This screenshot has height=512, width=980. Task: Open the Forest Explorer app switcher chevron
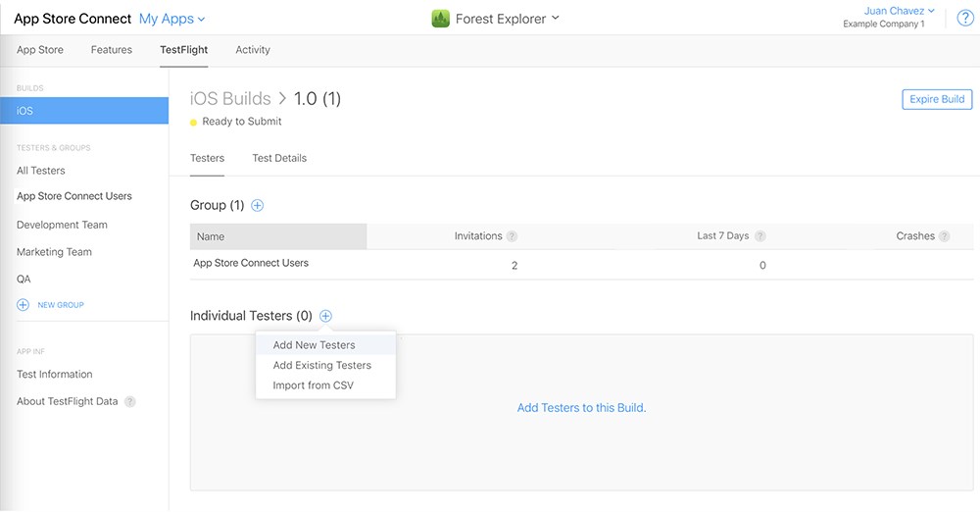pos(556,19)
